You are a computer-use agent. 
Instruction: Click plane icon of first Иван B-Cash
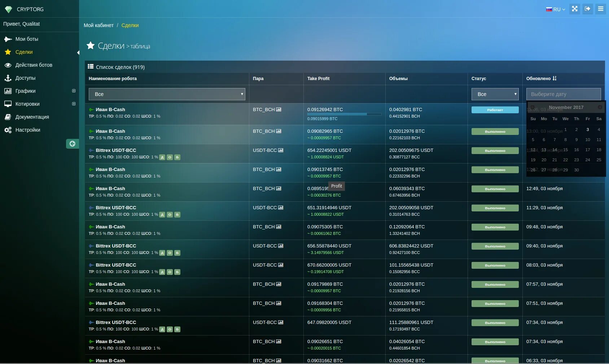[92, 110]
